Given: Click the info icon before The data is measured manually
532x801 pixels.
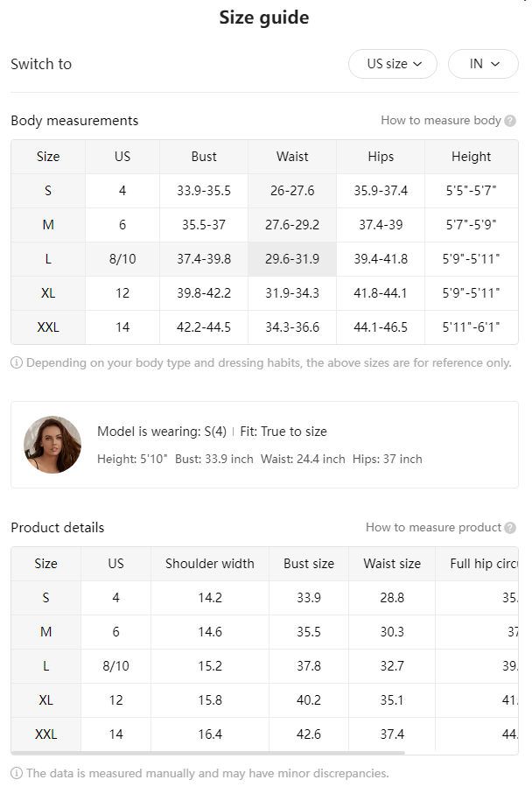Looking at the screenshot, I should [17, 773].
